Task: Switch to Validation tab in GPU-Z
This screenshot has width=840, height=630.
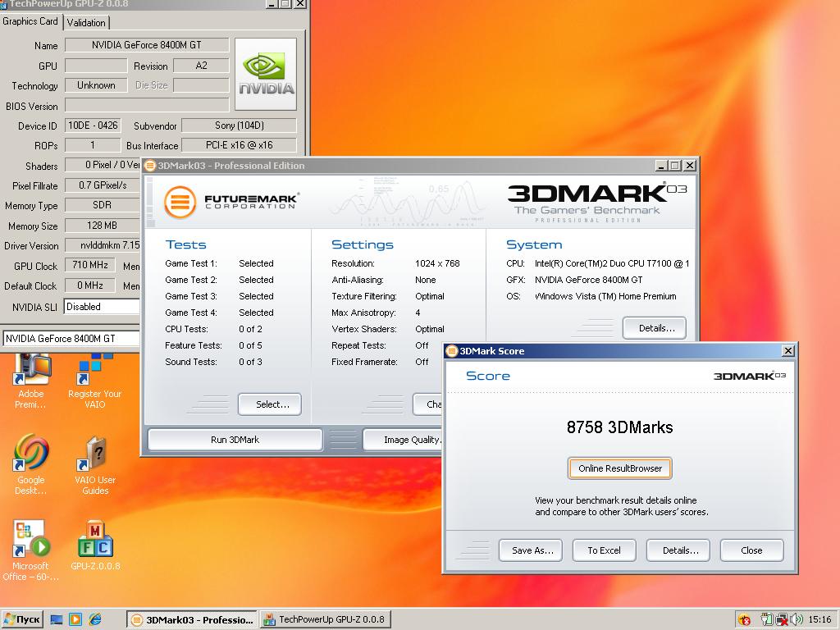Action: pyautogui.click(x=86, y=22)
